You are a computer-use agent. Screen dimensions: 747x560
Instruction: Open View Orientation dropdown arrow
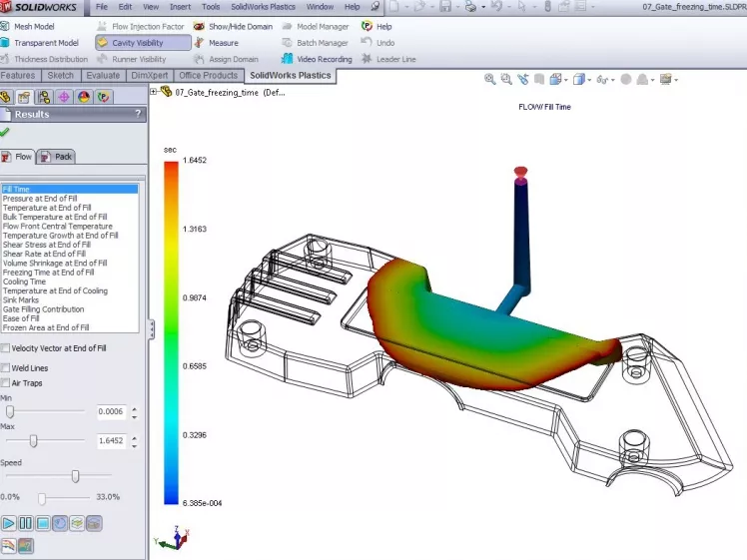pyautogui.click(x=565, y=80)
